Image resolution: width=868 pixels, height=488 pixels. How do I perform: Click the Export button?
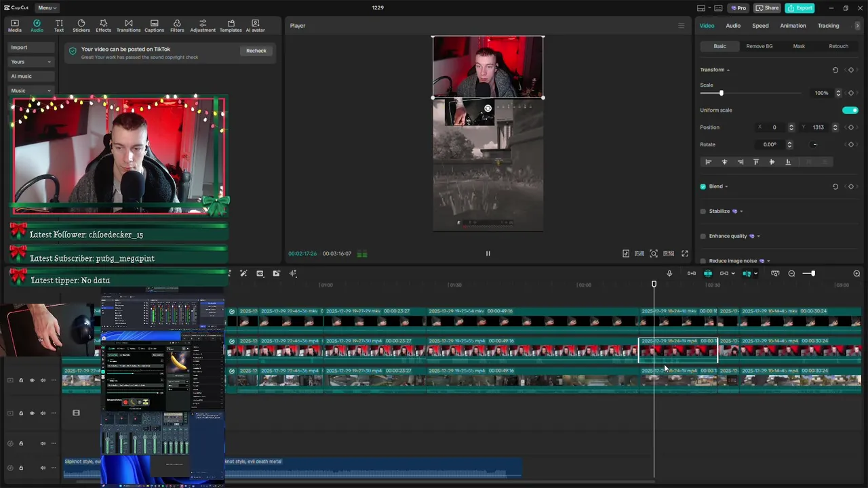800,8
